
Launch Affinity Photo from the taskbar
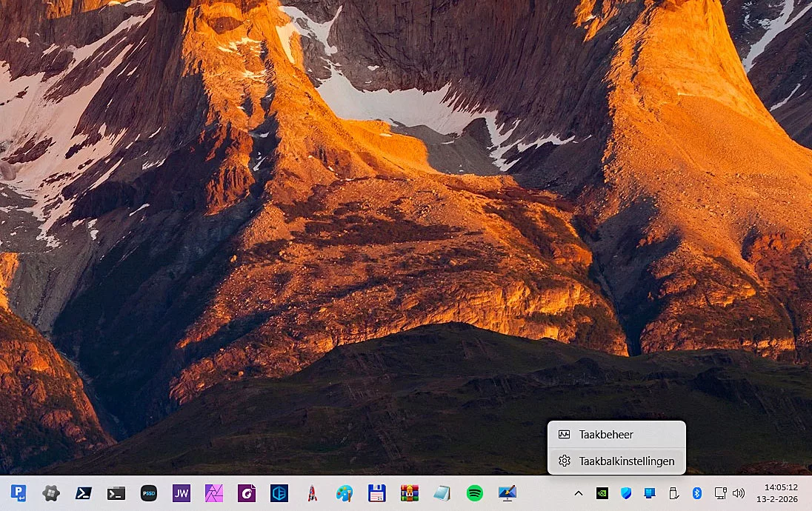(214, 493)
